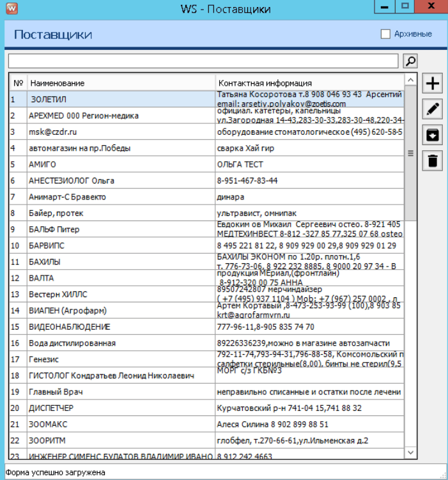
Task: Click the WS application icon in title bar
Action: click(x=11, y=8)
